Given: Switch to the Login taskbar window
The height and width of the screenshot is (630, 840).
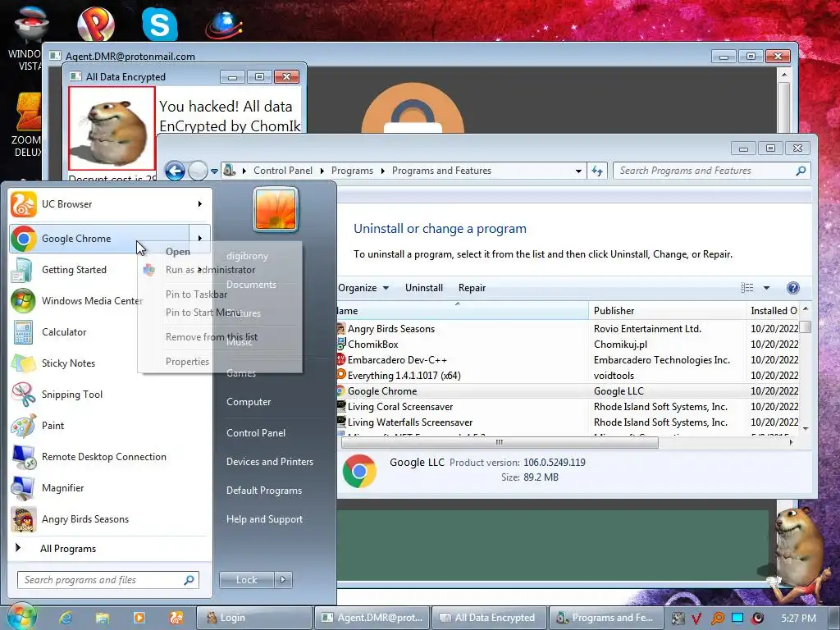Looking at the screenshot, I should [254, 618].
